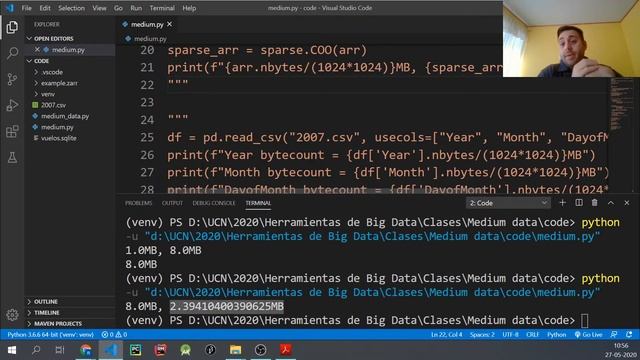
Task: Select medium.py in the CODE folder tree
Action: click(x=69, y=127)
